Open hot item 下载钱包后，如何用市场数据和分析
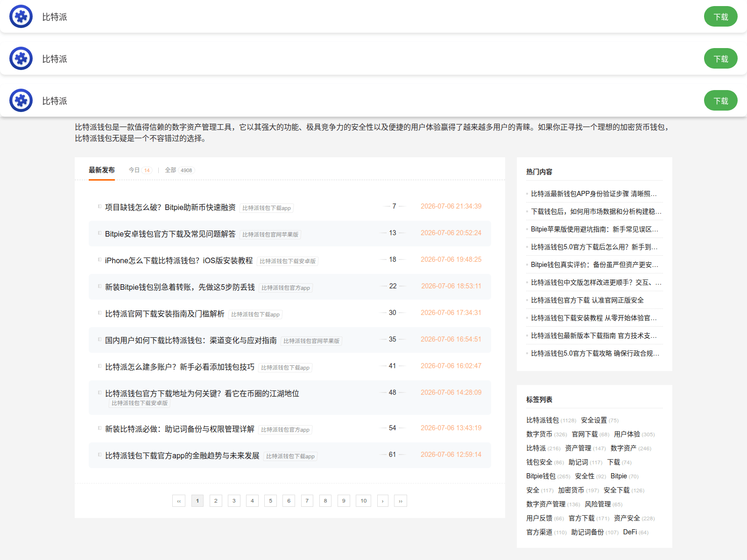The width and height of the screenshot is (747, 560). coord(596,211)
